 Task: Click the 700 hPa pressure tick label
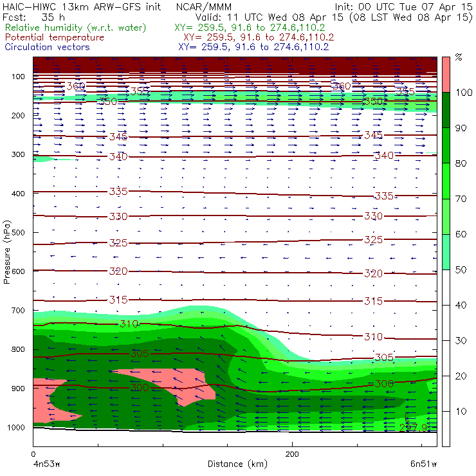(18, 311)
